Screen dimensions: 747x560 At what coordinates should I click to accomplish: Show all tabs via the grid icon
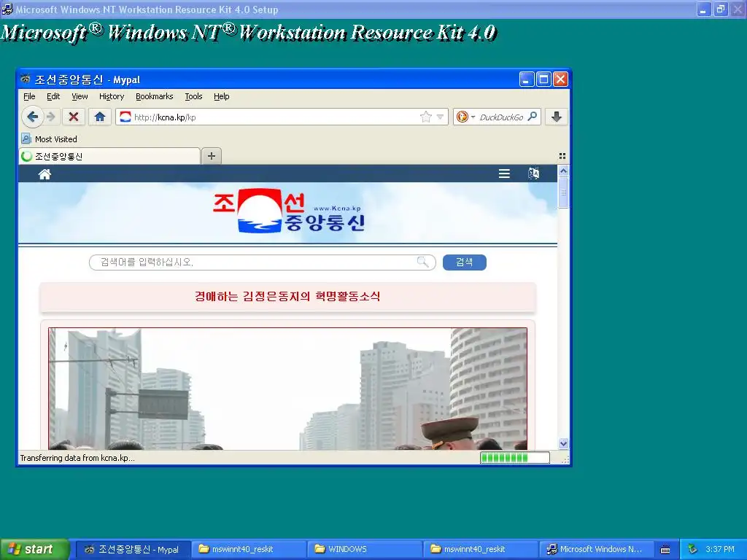562,156
